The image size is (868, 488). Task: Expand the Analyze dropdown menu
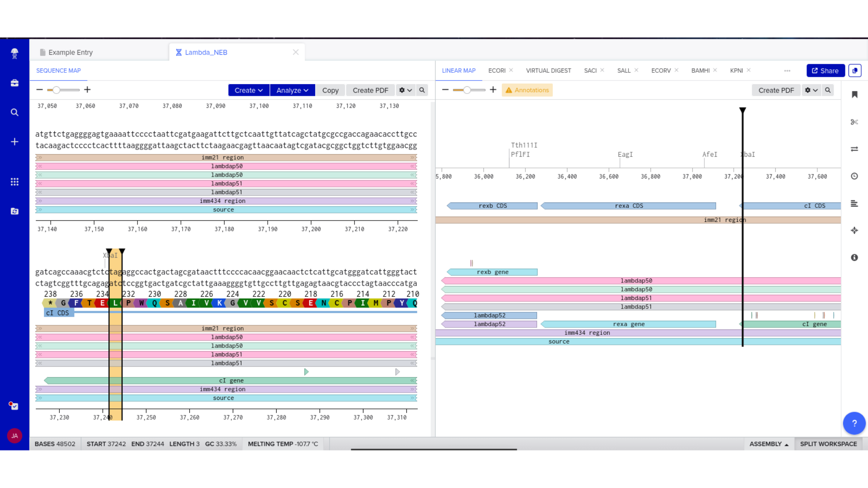coord(292,90)
